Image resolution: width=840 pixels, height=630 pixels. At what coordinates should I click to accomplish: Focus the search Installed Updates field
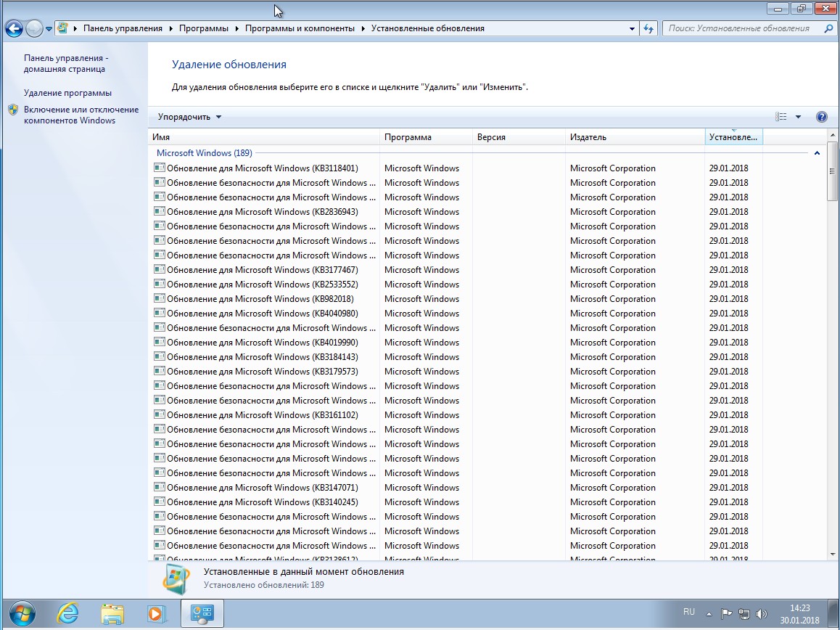(x=742, y=28)
